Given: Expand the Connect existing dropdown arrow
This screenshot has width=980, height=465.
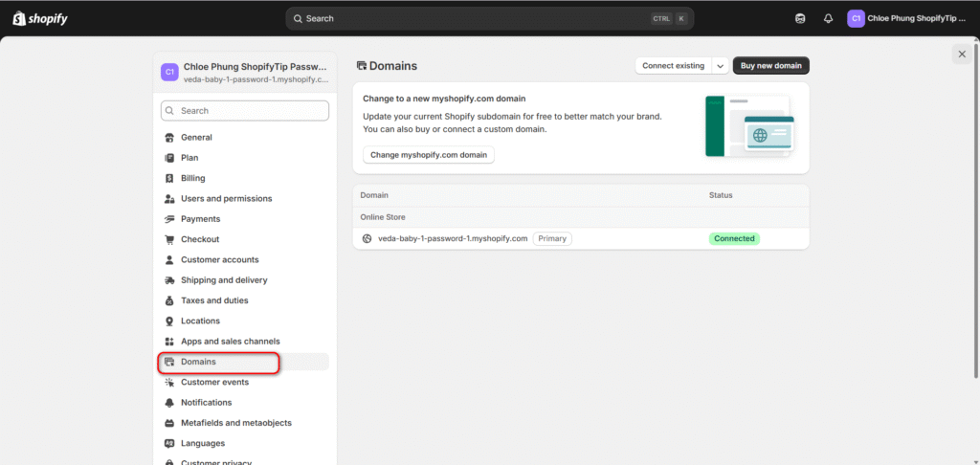Looking at the screenshot, I should point(719,65).
